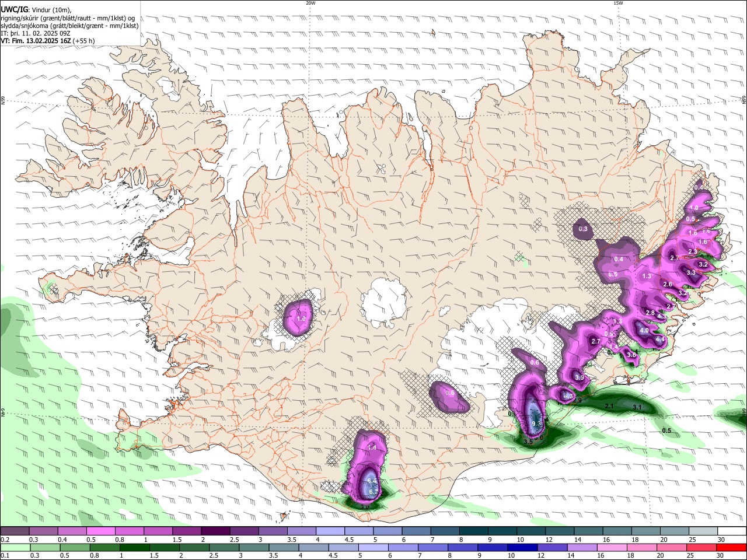Pick the darkest green 1 swatch in the rain scale
Screen dimensions: 747x560
(x=134, y=547)
